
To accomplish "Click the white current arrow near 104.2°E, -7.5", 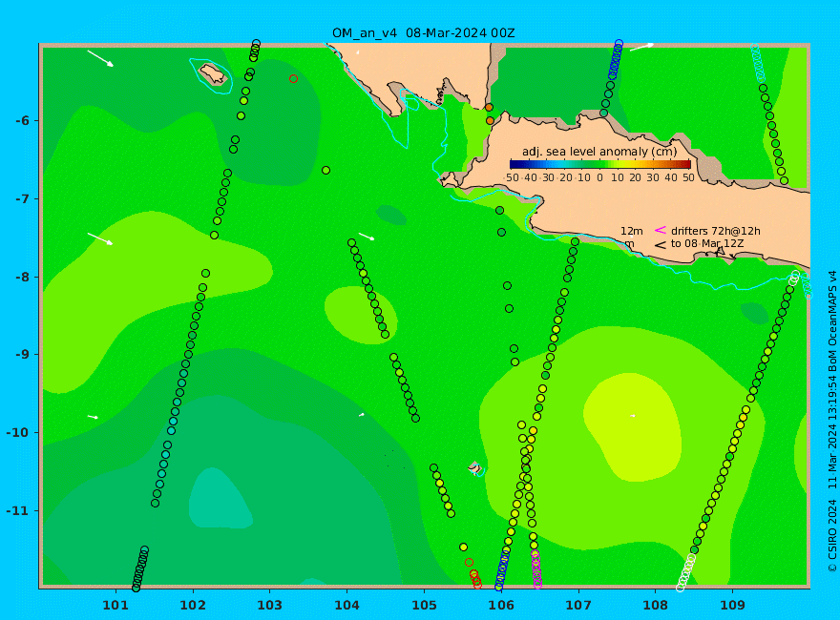I will (367, 237).
